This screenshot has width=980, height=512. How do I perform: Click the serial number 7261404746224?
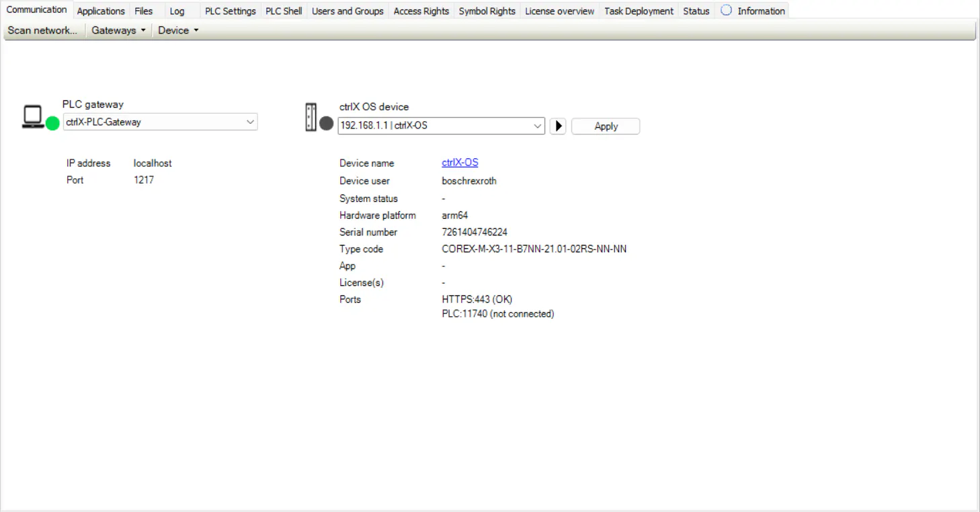click(475, 232)
